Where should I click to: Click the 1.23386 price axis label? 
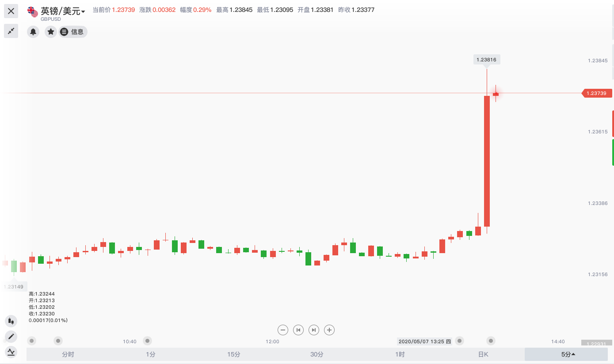pyautogui.click(x=598, y=203)
